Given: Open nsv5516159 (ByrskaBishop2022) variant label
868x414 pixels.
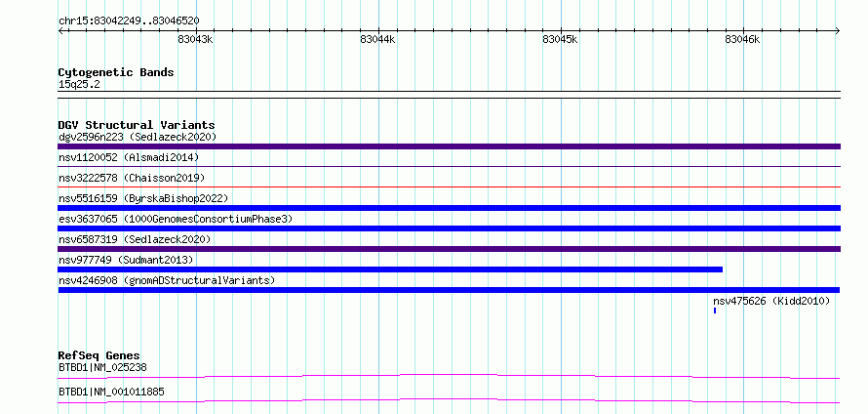Looking at the screenshot, I should coord(143,198).
